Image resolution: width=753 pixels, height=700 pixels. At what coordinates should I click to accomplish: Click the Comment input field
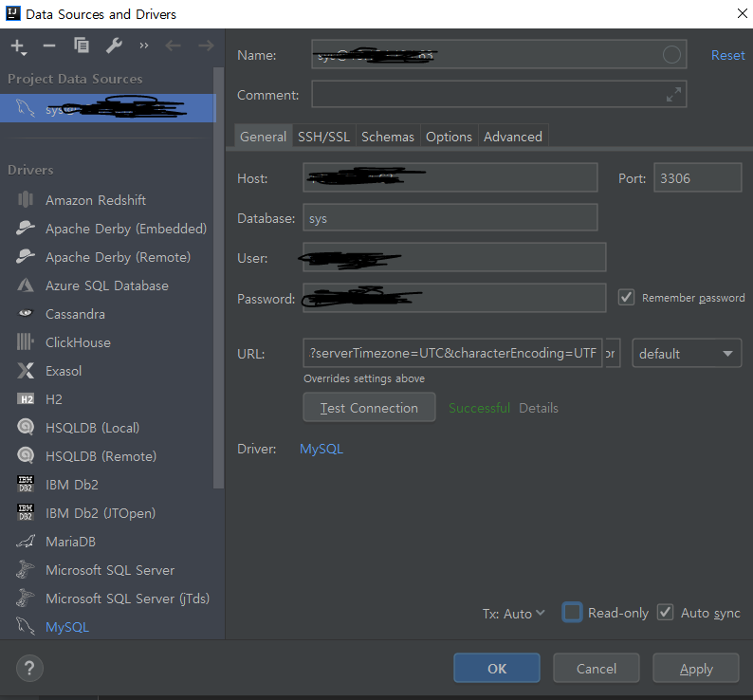coord(499,94)
